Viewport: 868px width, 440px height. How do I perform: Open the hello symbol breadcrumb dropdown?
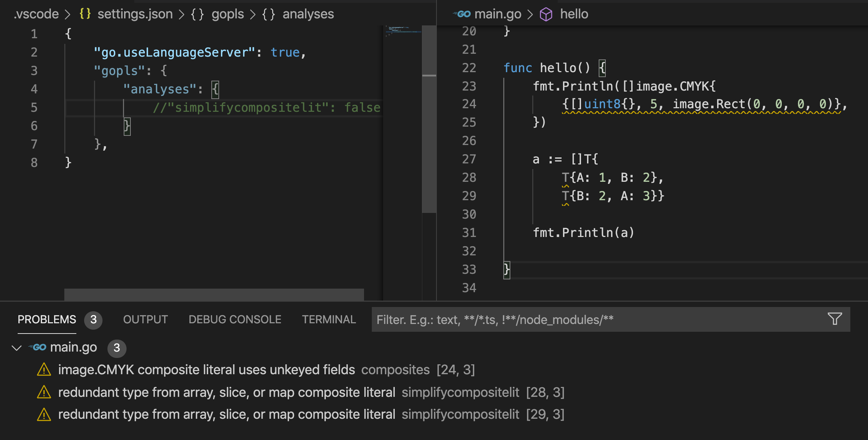pos(574,14)
